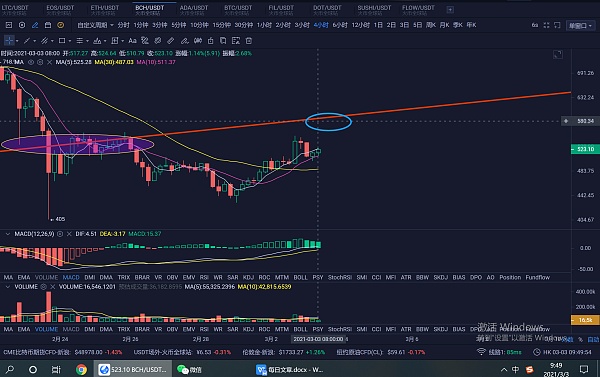
Task: Open VOLUME indicator settings gear
Action: 44,287
